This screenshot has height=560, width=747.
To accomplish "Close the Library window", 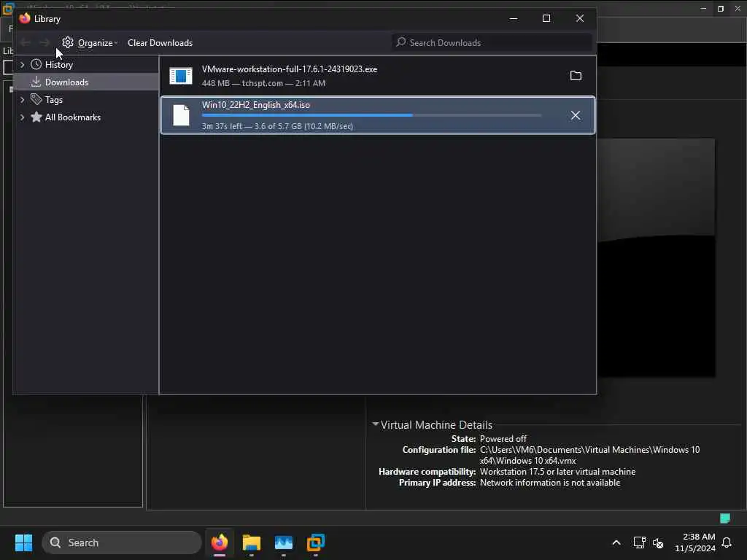I will point(580,18).
